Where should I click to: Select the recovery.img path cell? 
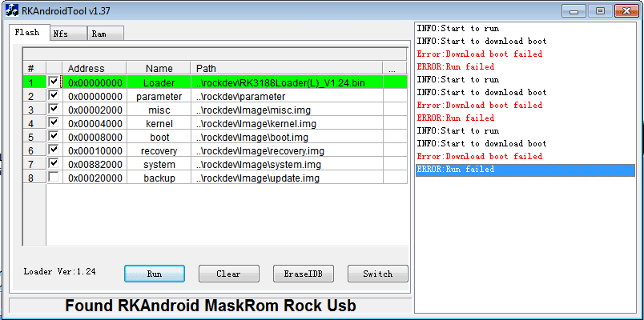click(x=287, y=151)
